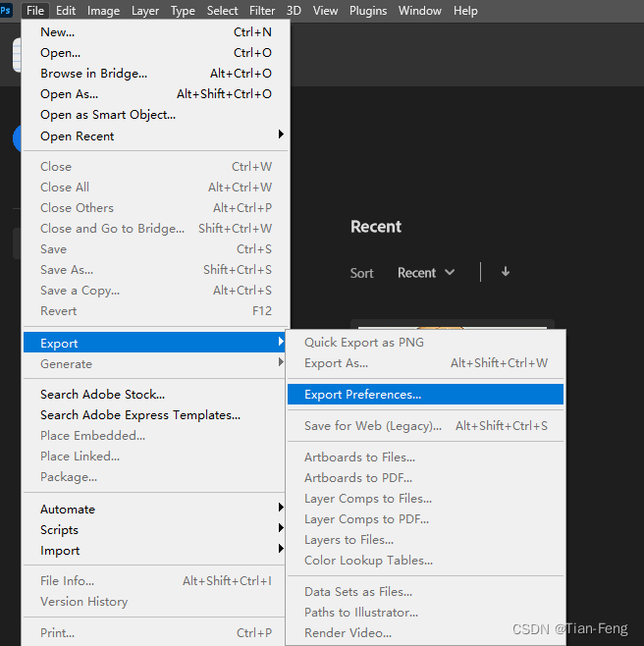Image resolution: width=644 pixels, height=646 pixels.
Task: Click the Photoshop Ps logo icon
Action: coord(6,10)
